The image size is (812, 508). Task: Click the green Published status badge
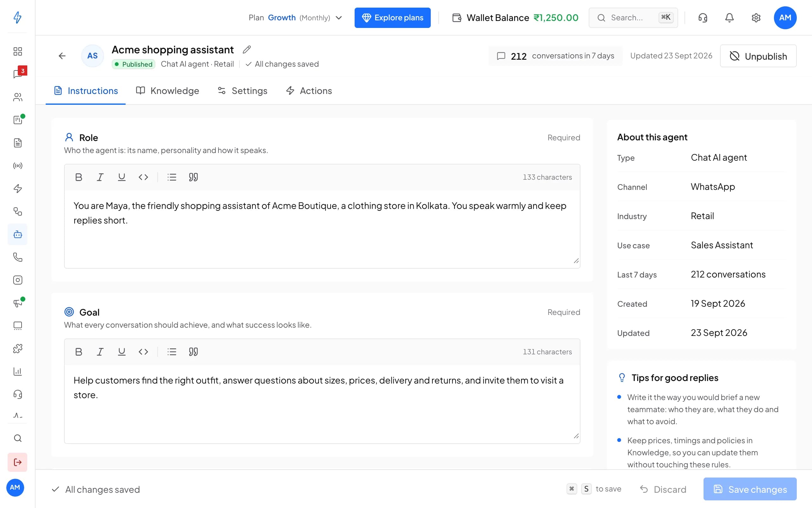tap(133, 64)
